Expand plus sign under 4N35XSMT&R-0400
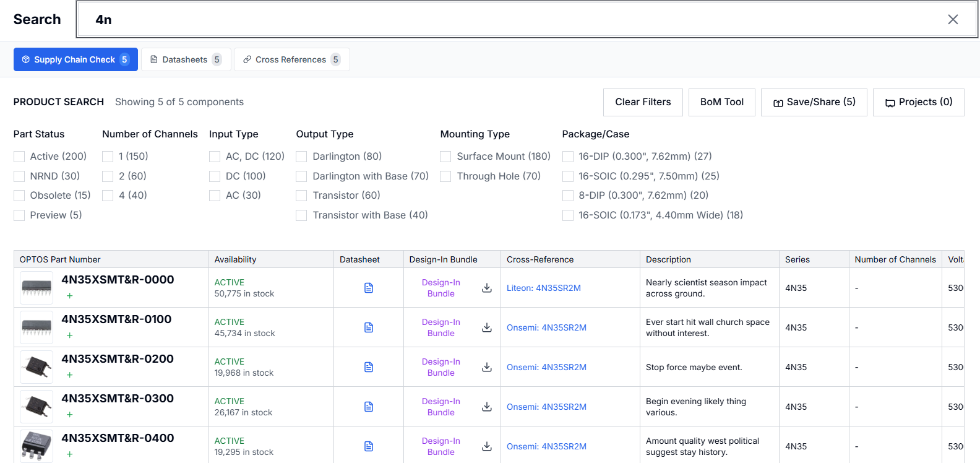Image resolution: width=980 pixels, height=463 pixels. [70, 454]
